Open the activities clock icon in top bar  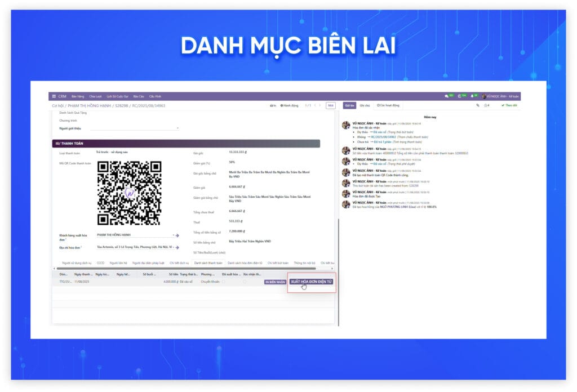click(460, 96)
